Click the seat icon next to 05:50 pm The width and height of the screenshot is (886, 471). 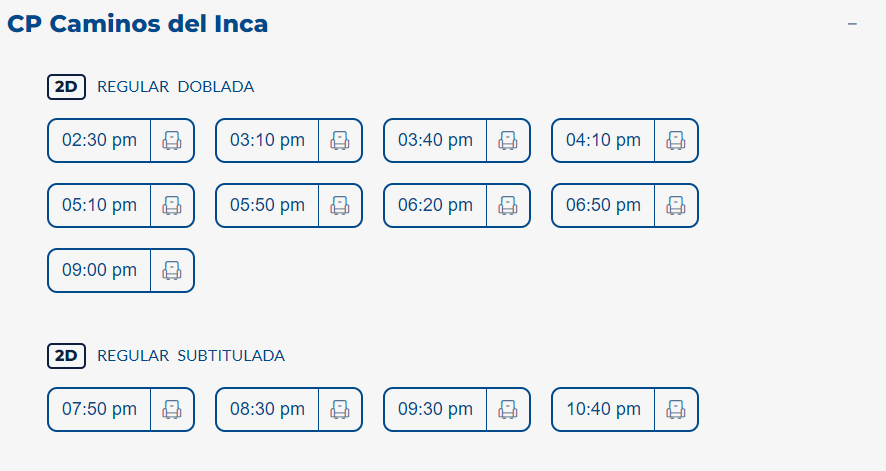click(x=340, y=206)
